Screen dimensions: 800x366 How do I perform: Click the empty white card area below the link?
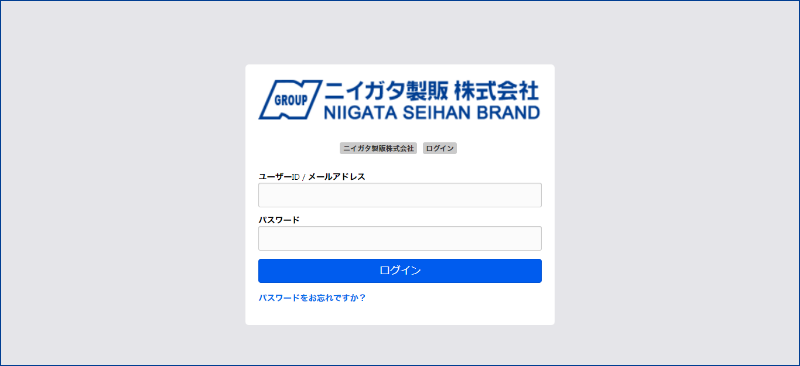pyautogui.click(x=400, y=314)
